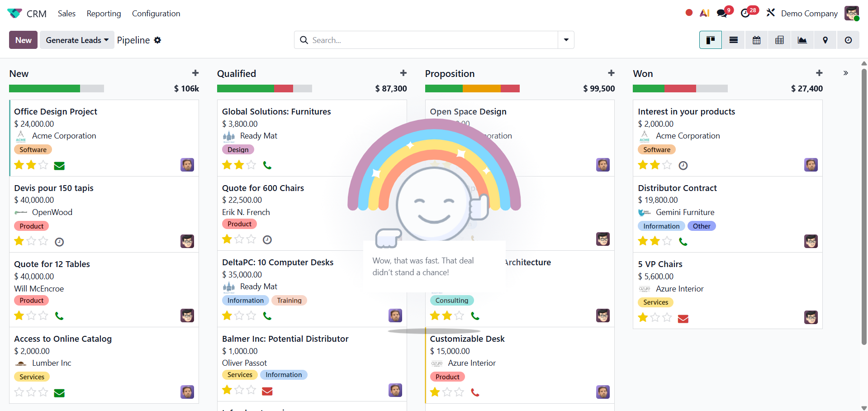Open clock activity on Devis pour 150 tapis
The height and width of the screenshot is (411, 868).
(59, 242)
